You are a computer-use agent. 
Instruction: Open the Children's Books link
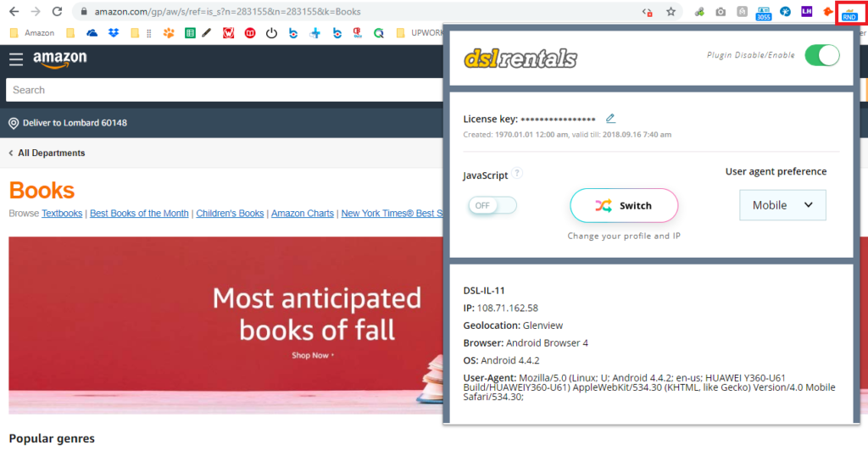[x=230, y=213]
